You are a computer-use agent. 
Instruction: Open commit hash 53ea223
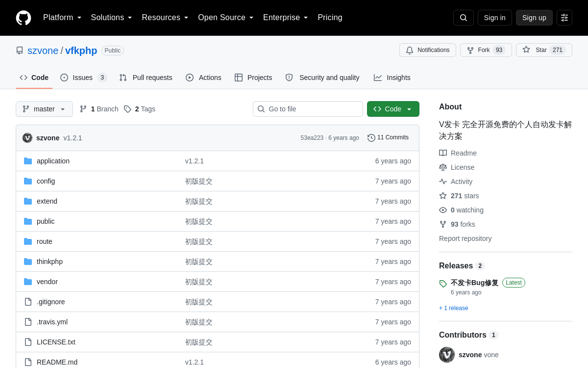click(312, 138)
